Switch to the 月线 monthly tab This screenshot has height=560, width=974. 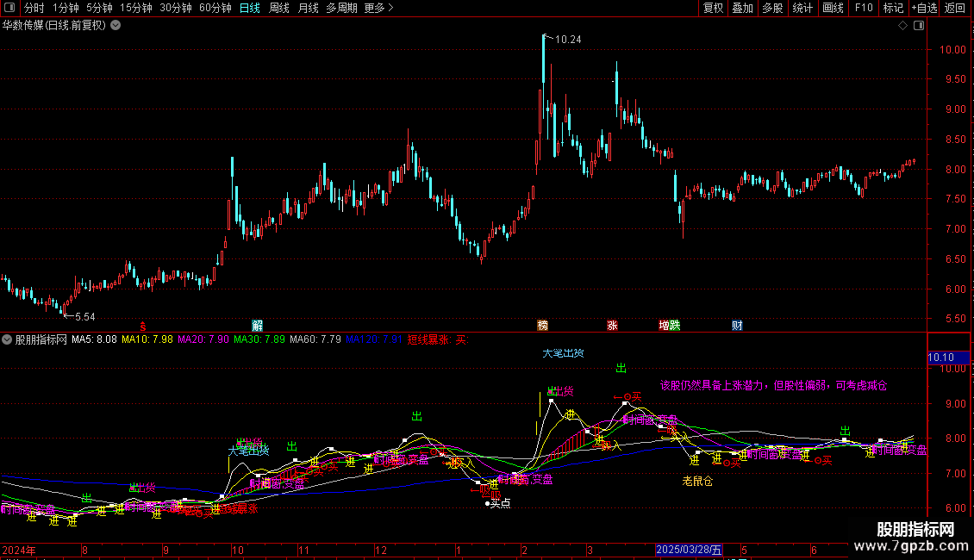pos(308,8)
